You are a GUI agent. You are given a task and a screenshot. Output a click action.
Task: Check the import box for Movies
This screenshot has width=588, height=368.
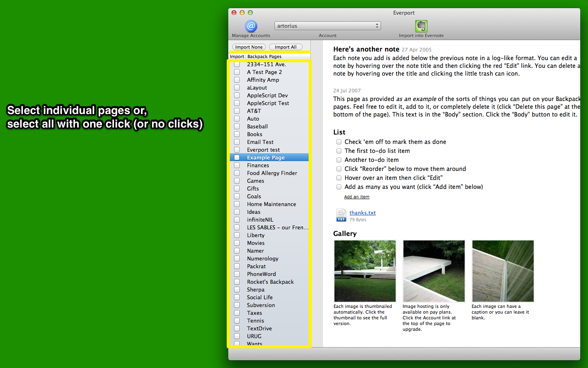[x=237, y=243]
